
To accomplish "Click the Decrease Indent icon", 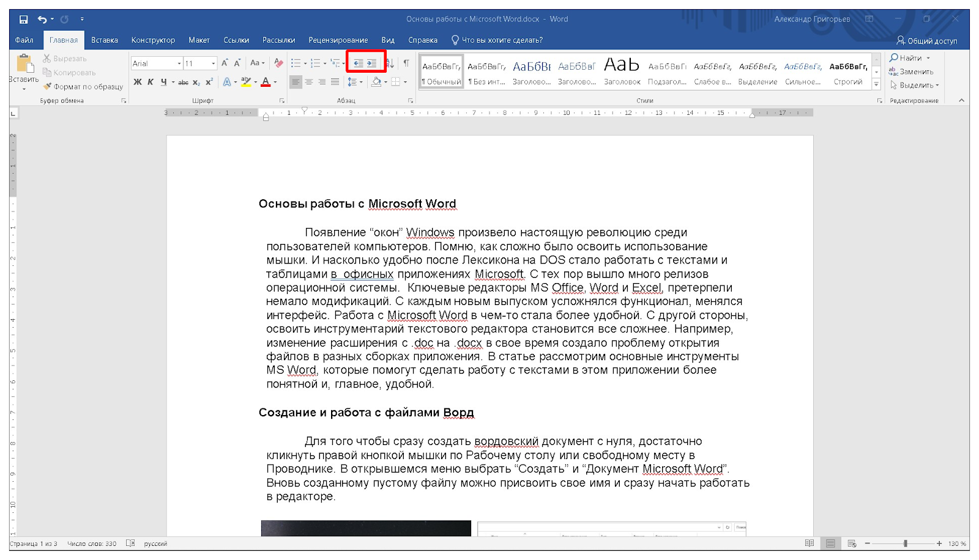I will pyautogui.click(x=359, y=63).
